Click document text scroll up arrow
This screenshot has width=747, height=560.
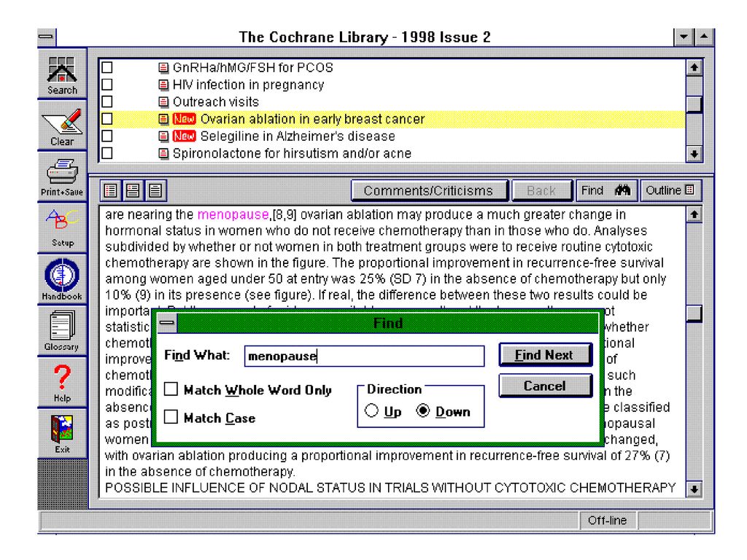click(x=694, y=215)
